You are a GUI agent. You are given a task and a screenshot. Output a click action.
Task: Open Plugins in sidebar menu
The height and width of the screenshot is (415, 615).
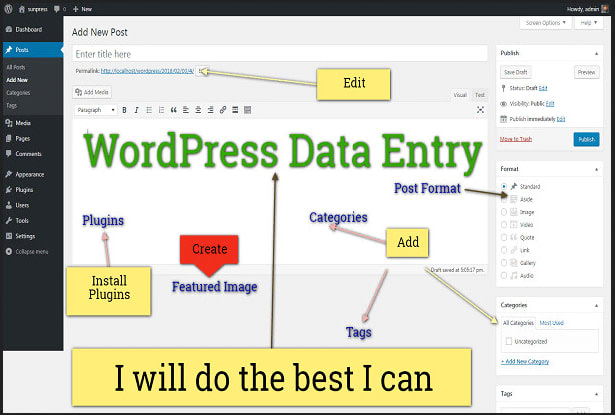24,189
